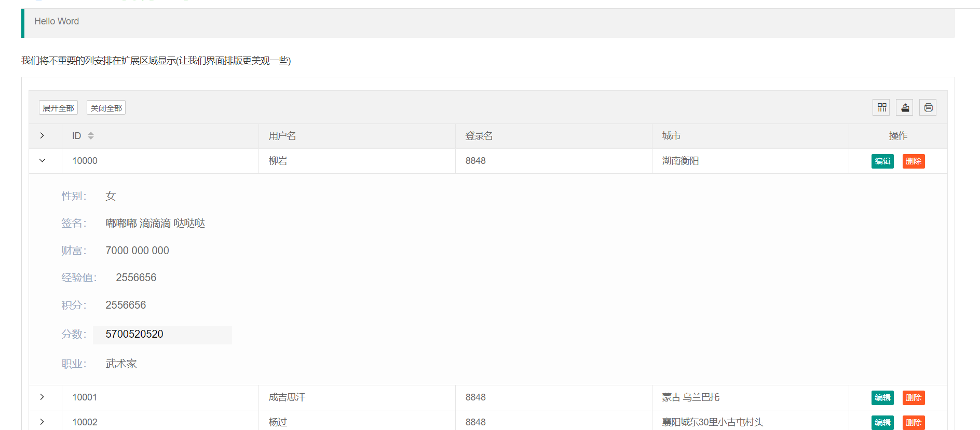The height and width of the screenshot is (430, 980).
Task: Select the 柳岩 username cell
Action: coord(278,161)
